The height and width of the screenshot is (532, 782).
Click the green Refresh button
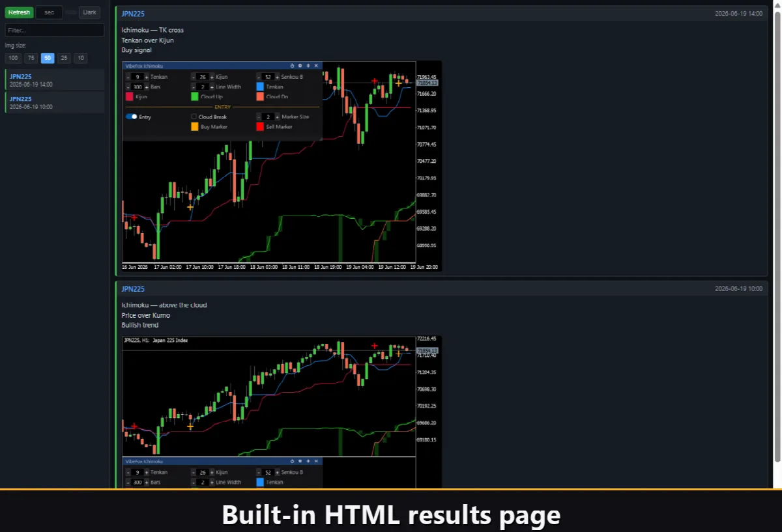click(19, 12)
